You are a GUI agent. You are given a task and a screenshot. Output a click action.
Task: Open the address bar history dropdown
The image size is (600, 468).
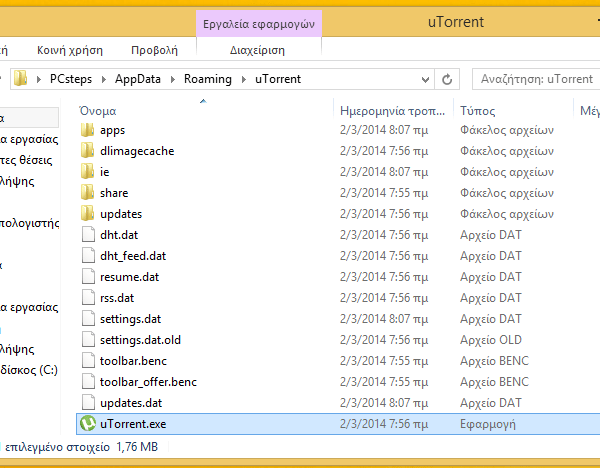pos(425,80)
